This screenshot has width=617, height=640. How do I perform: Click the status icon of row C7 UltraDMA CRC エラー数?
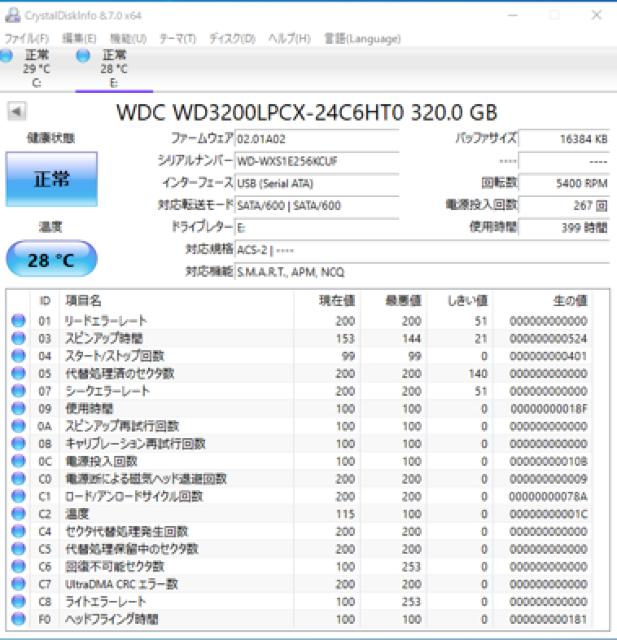pyautogui.click(x=18, y=584)
